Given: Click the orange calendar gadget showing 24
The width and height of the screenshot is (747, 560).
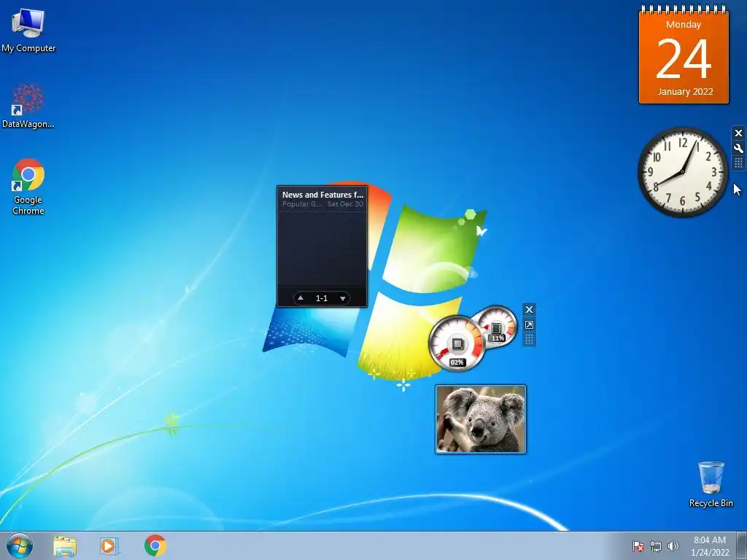Looking at the screenshot, I should point(684,55).
